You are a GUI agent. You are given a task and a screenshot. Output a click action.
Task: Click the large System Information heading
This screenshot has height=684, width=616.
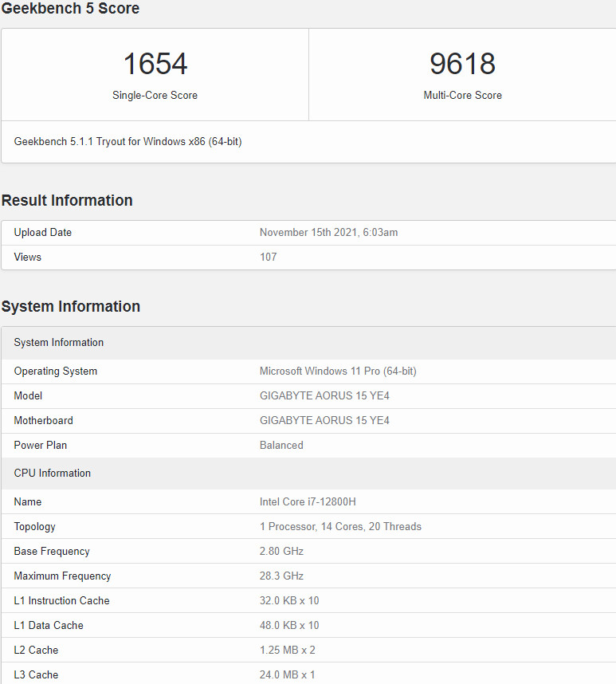pos(71,306)
